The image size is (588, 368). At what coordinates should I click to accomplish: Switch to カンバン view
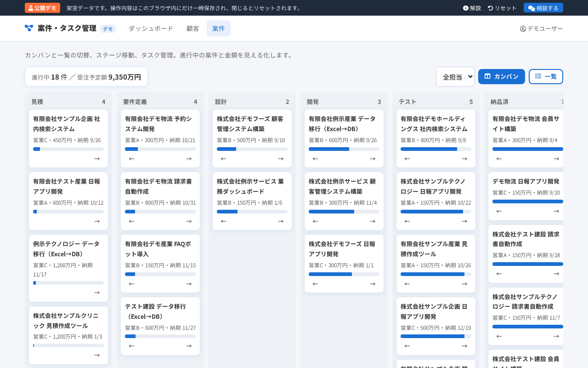(x=502, y=76)
